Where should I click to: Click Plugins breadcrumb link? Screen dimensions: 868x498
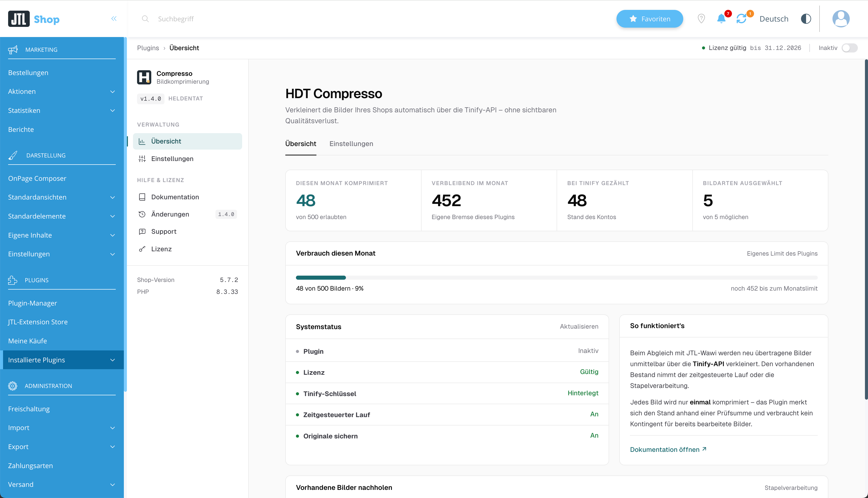(148, 48)
